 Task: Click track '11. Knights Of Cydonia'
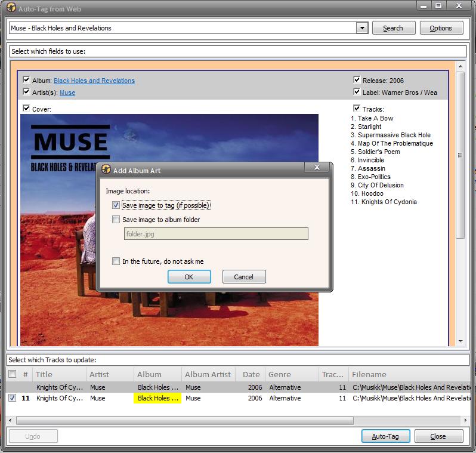[x=384, y=202]
